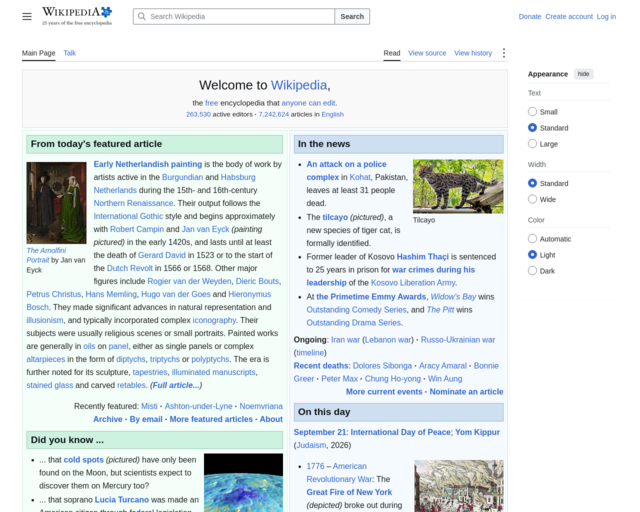This screenshot has height=512, width=640.
Task: Open the Tilcayo cat image
Action: (458, 186)
